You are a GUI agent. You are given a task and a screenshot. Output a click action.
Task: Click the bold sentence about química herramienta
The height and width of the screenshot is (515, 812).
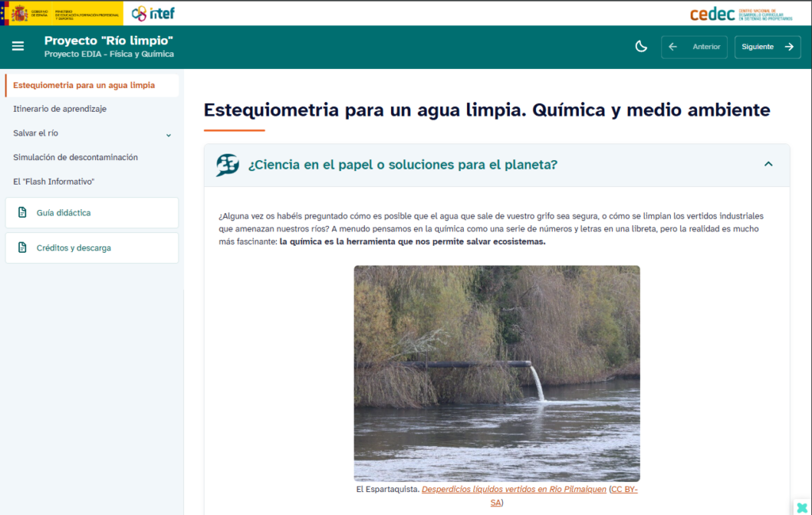click(412, 242)
